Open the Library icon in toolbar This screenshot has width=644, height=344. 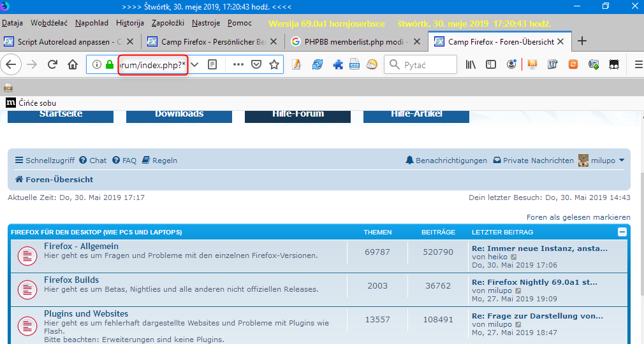tap(471, 64)
